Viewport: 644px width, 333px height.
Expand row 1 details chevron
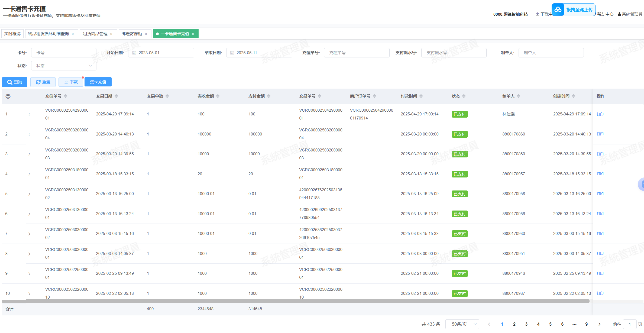tap(29, 114)
